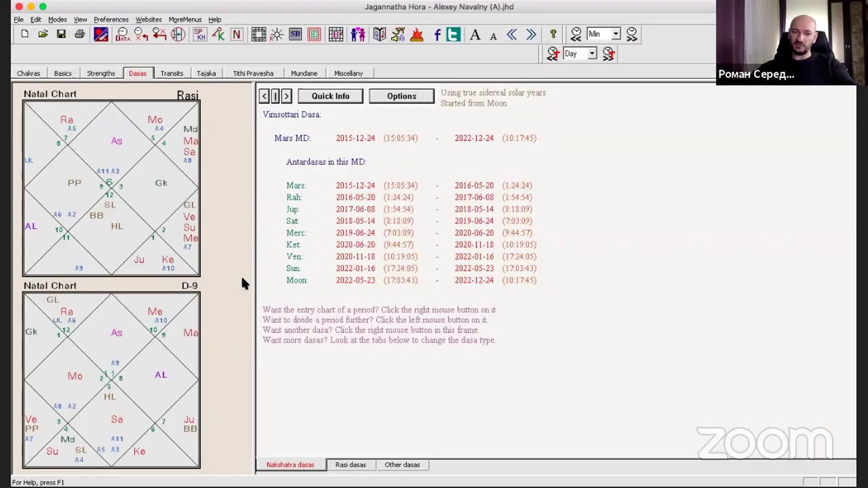The height and width of the screenshot is (488, 868).
Task: Open the birth DATA entry icon
Action: tap(122, 34)
